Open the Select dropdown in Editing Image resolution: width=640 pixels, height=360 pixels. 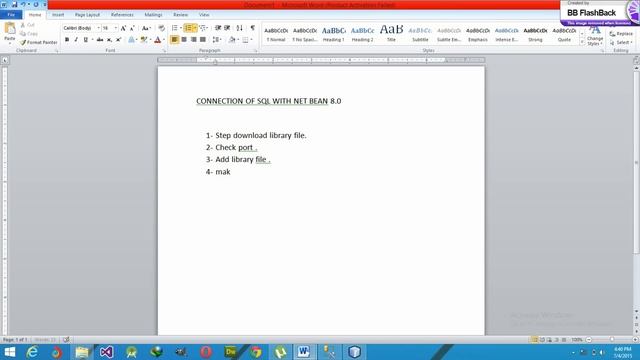tap(621, 42)
